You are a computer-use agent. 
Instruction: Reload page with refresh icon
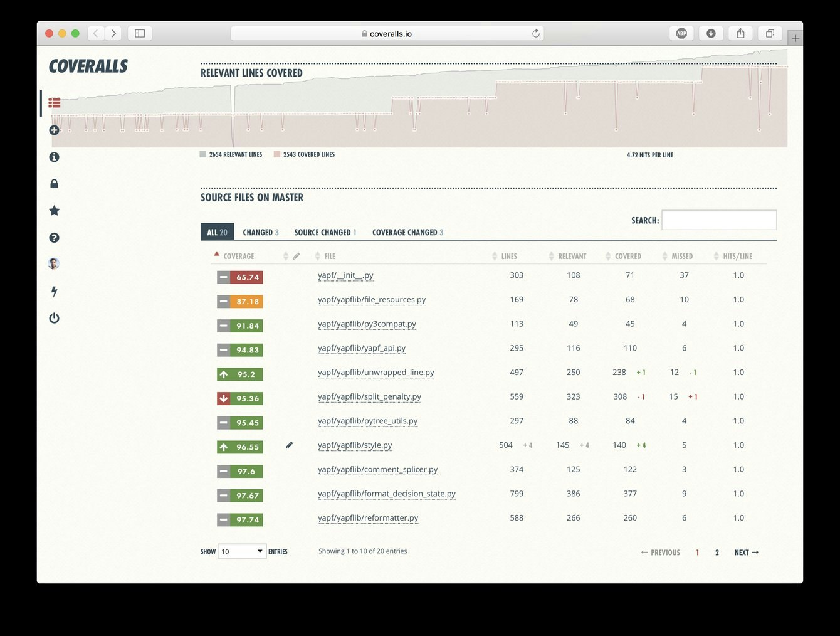536,34
